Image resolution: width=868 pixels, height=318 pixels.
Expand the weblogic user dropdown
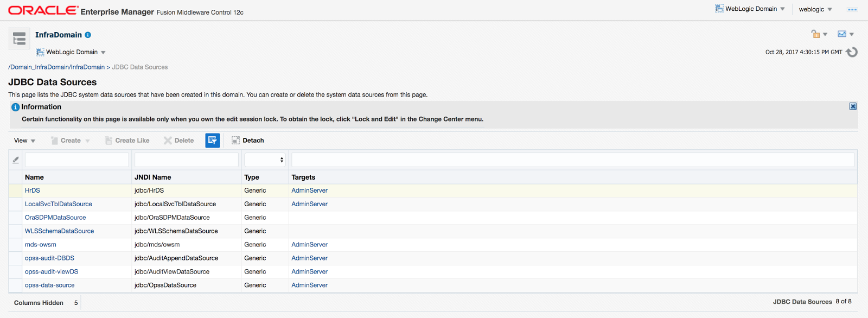(815, 9)
